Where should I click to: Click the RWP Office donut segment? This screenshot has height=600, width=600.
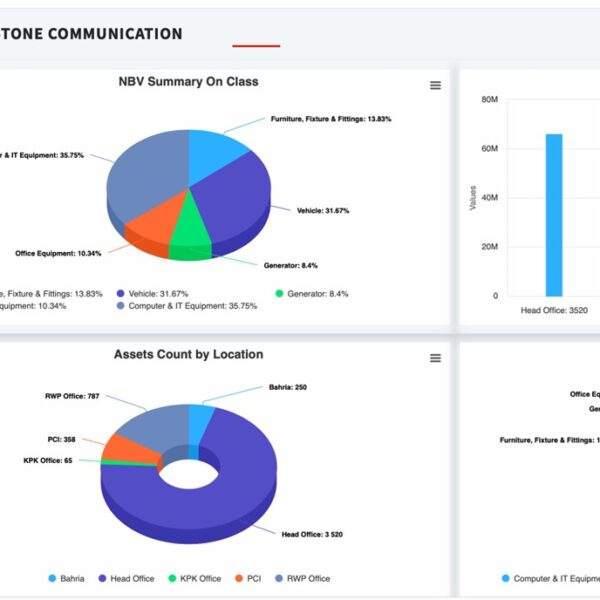pos(152,424)
